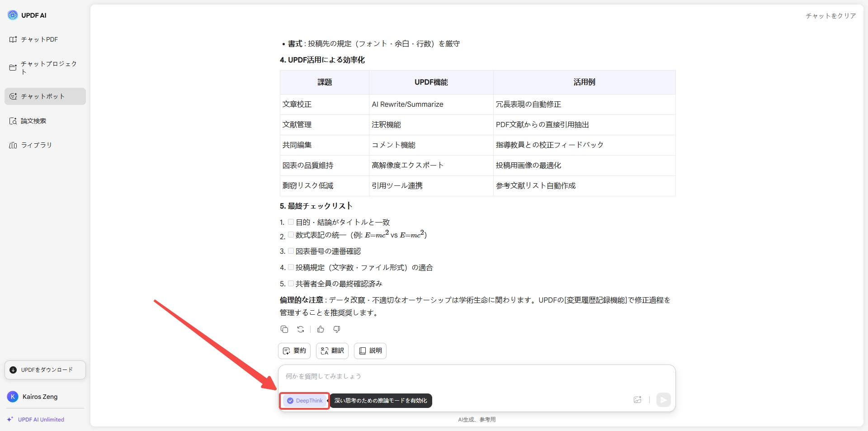The height and width of the screenshot is (431, 868).
Task: Click the 共同編集 table cell
Action: coord(325,145)
